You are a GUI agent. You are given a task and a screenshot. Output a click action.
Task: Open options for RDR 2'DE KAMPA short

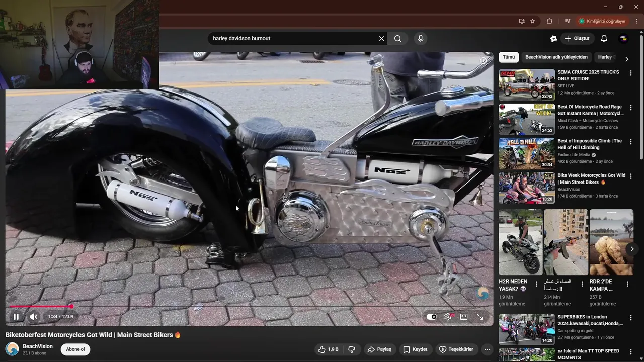point(627,284)
